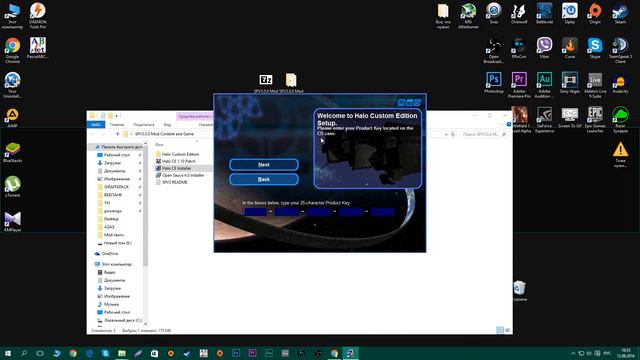The image size is (640, 360).
Task: Select the Skype desktop icon
Action: click(x=595, y=48)
